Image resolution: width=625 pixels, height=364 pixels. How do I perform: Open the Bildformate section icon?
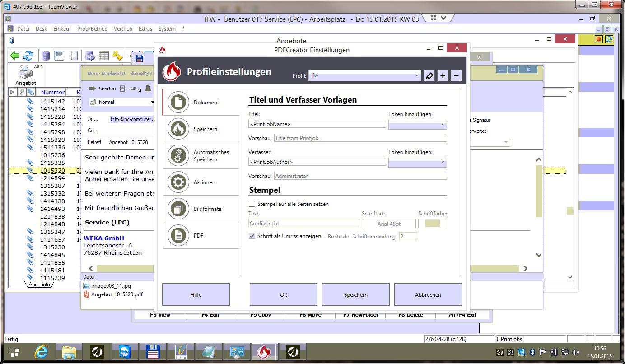(178, 209)
